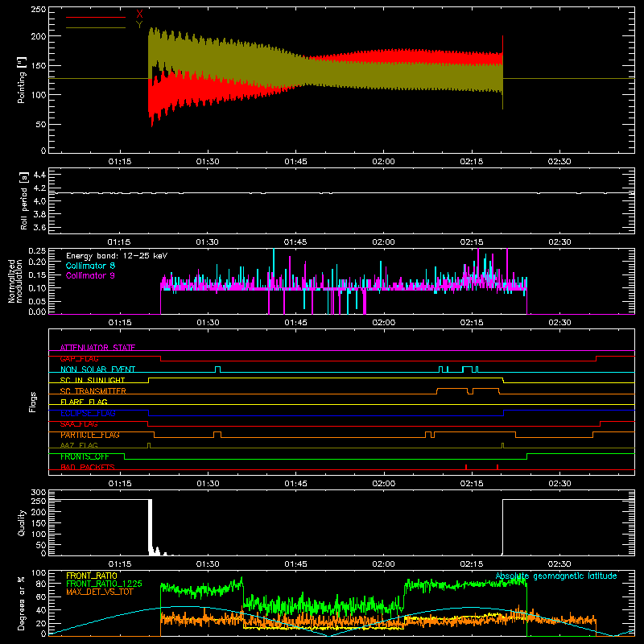The height and width of the screenshot is (644, 644).
Task: Click the FRONT_RATIO legend entry
Action: click(92, 576)
